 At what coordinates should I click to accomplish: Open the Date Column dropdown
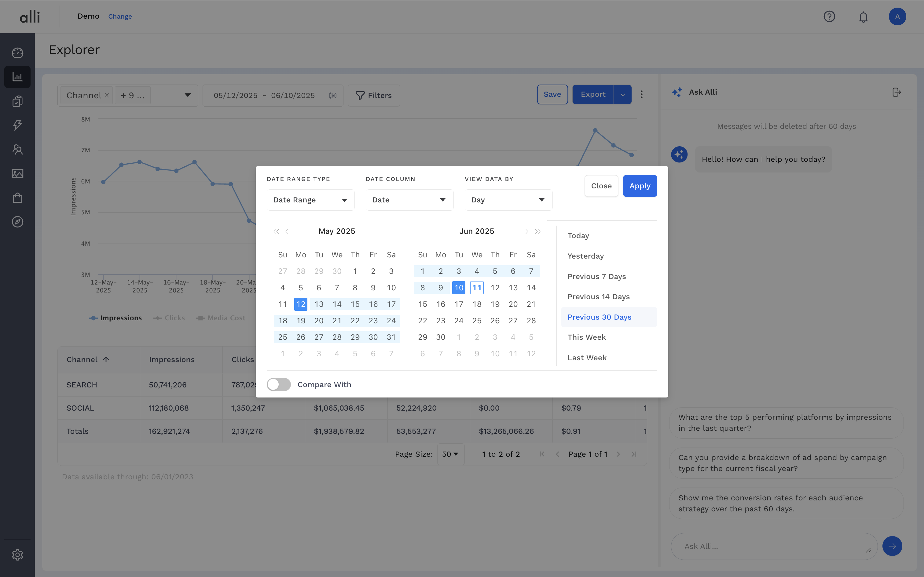[x=409, y=200]
